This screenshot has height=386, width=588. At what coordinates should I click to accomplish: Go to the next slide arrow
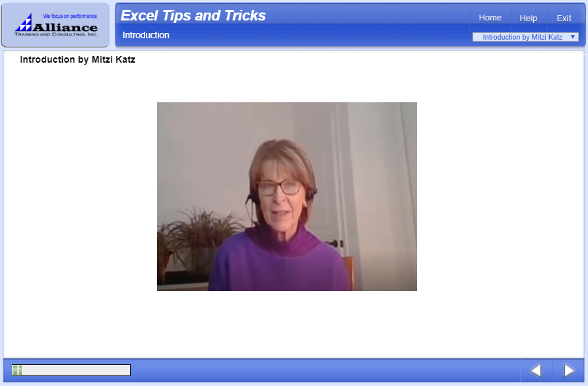(x=569, y=370)
